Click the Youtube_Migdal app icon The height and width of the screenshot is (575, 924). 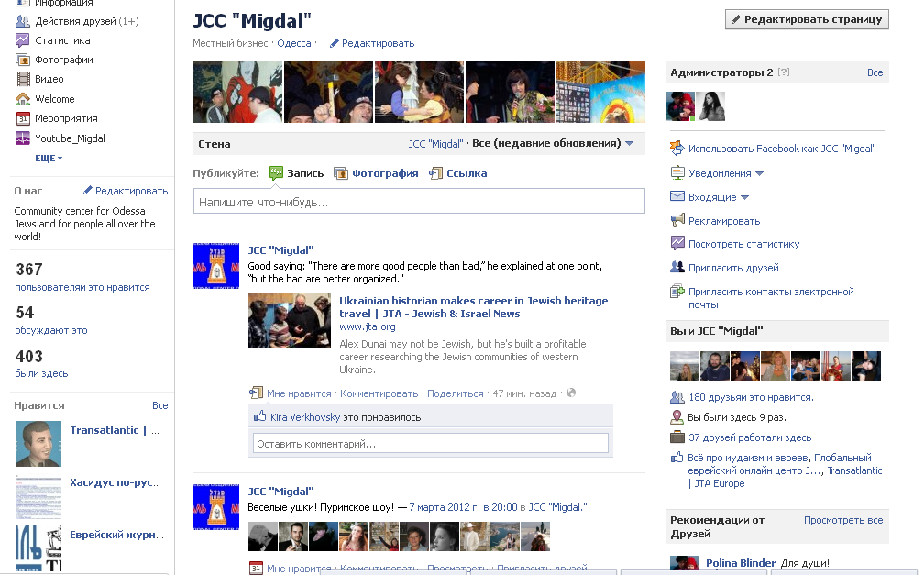coord(22,138)
